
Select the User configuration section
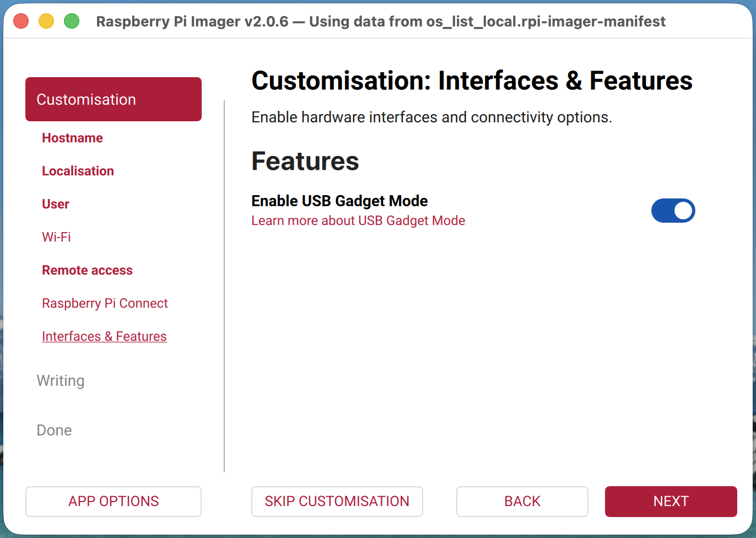coord(55,204)
